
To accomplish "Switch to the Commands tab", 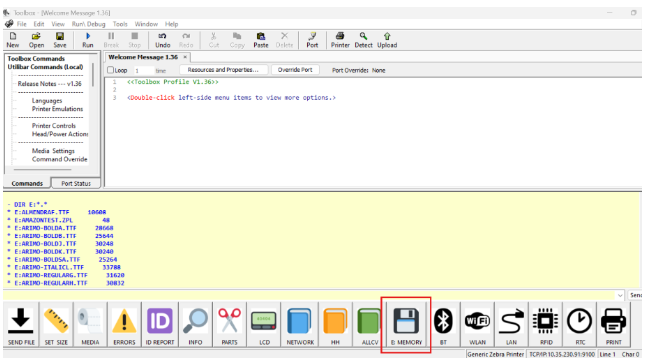I will (27, 183).
